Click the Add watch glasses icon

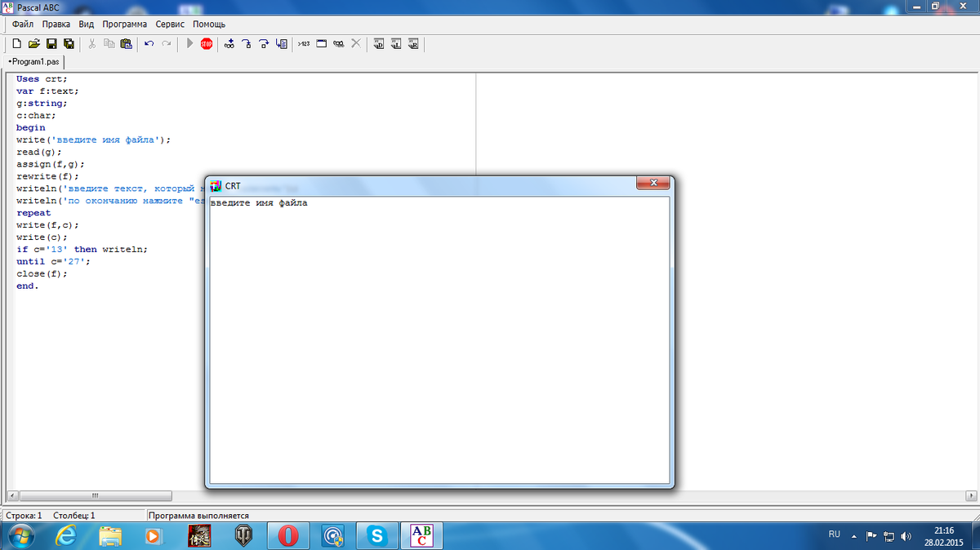[229, 43]
